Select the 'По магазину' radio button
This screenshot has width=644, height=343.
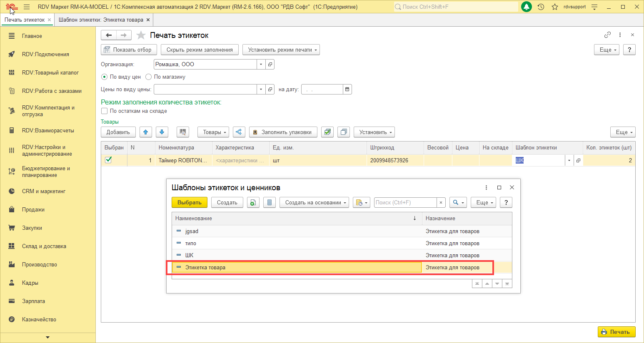(x=149, y=77)
